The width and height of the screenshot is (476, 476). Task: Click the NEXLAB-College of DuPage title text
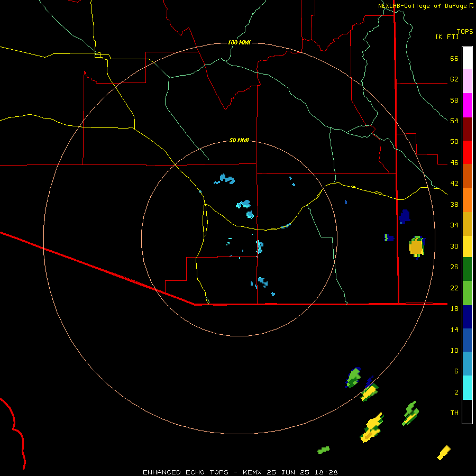coord(422,6)
